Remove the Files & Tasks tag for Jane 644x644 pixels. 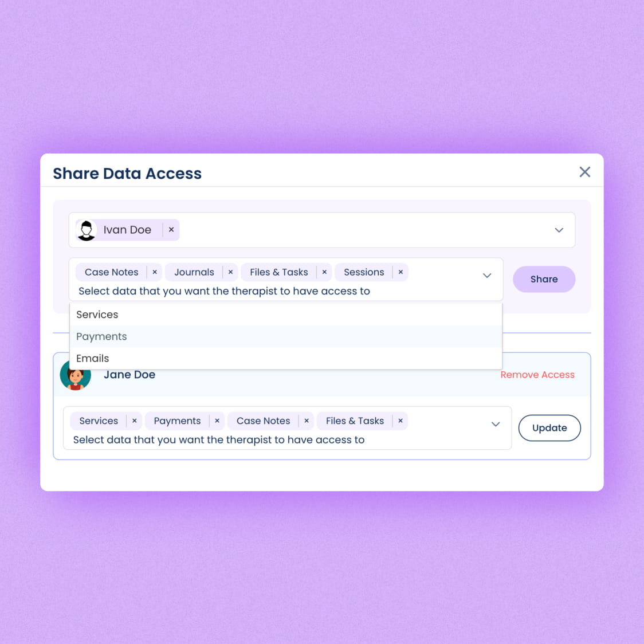click(x=400, y=421)
